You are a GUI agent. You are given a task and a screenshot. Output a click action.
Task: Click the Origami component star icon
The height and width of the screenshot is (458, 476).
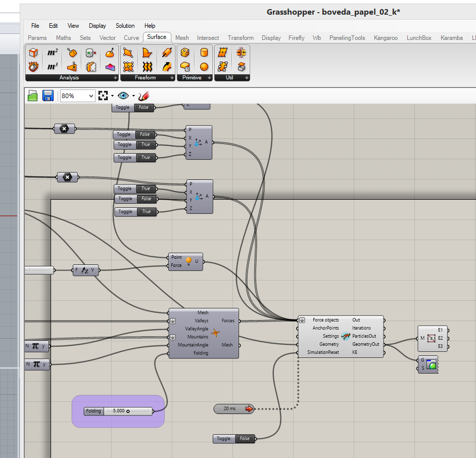pyautogui.click(x=215, y=333)
